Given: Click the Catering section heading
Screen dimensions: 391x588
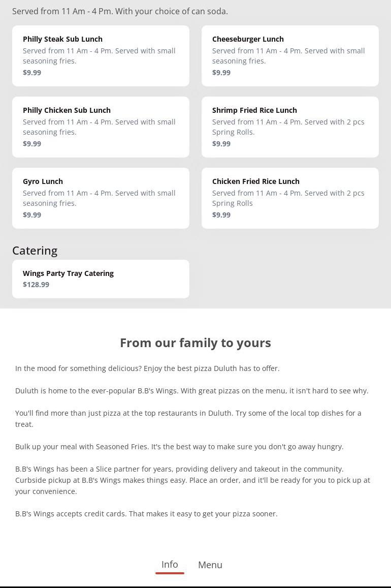Looking at the screenshot, I should pyautogui.click(x=35, y=251).
